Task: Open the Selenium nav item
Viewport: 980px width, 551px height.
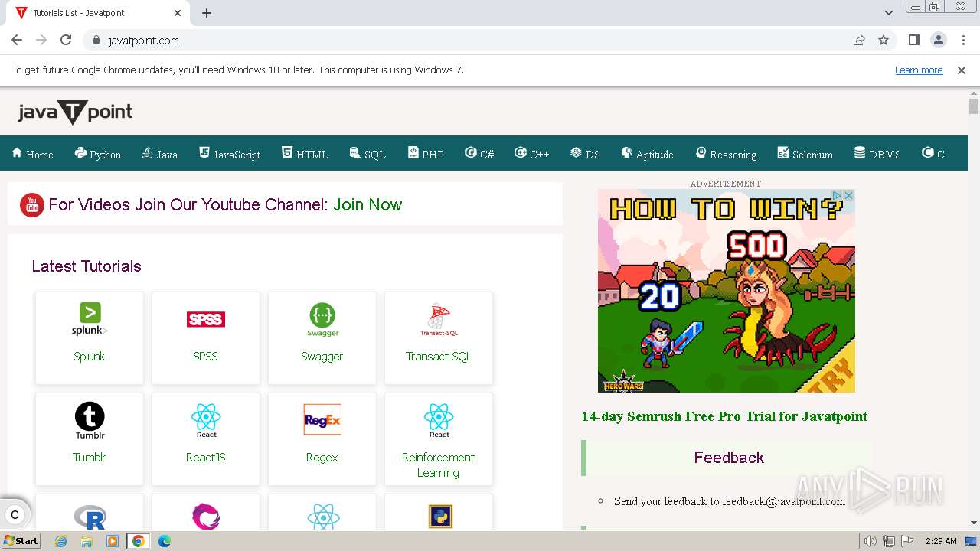Action: pos(805,154)
